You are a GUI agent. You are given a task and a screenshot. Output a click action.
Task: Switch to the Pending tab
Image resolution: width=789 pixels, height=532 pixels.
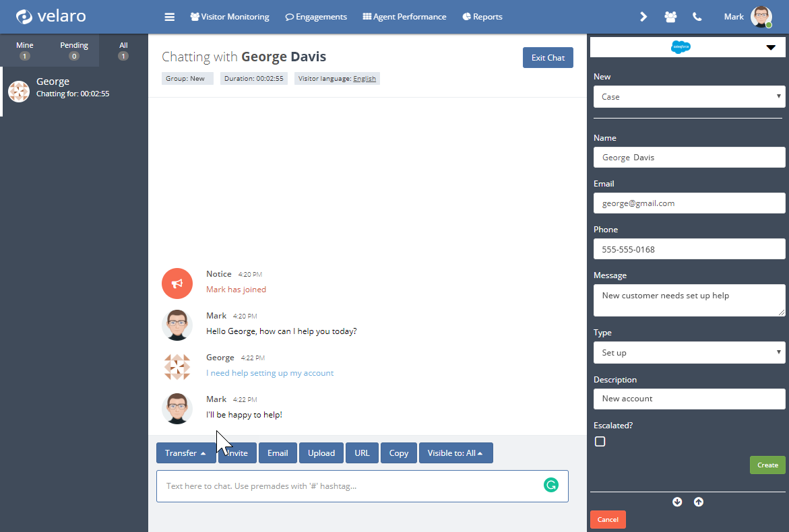point(74,51)
